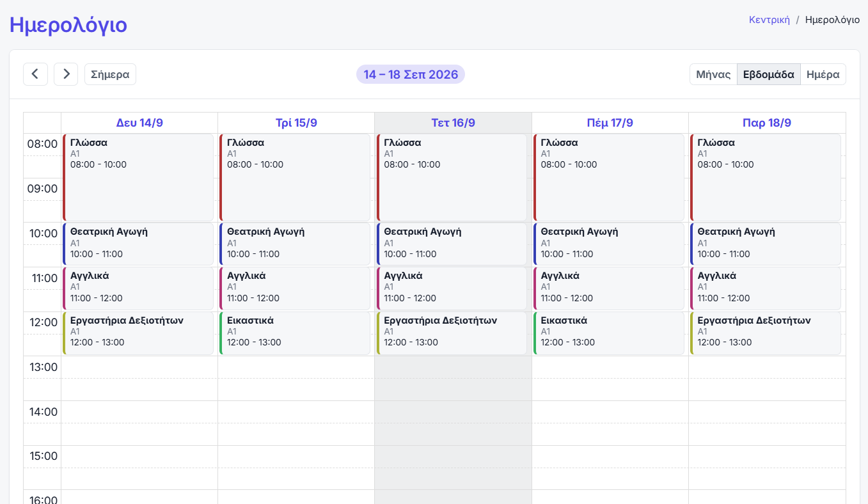Image resolution: width=868 pixels, height=504 pixels.
Task: Open Friday's Αγγλικά 11:00 event
Action: tap(766, 288)
